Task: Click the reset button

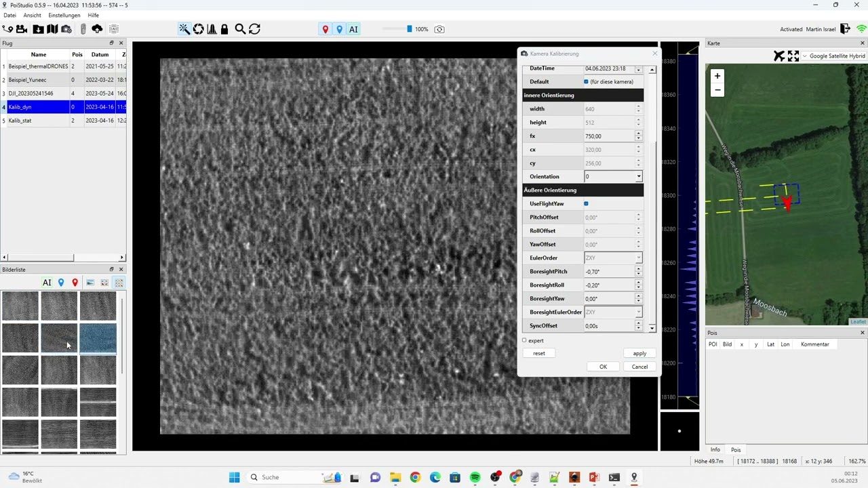Action: point(539,353)
